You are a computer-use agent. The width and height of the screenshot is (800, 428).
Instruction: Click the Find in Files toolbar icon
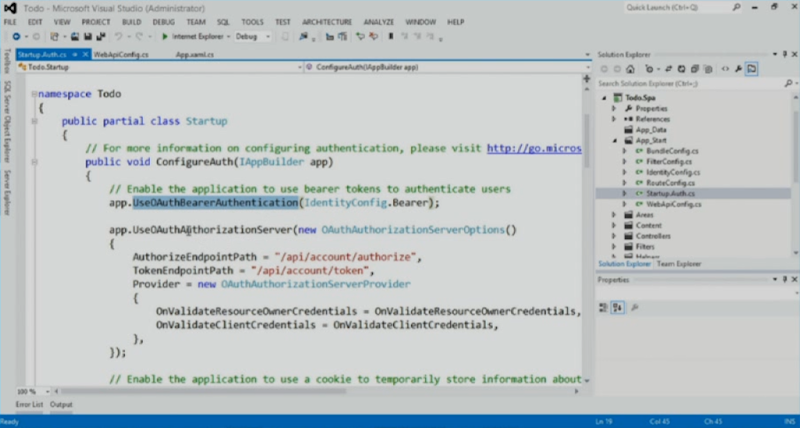(304, 37)
